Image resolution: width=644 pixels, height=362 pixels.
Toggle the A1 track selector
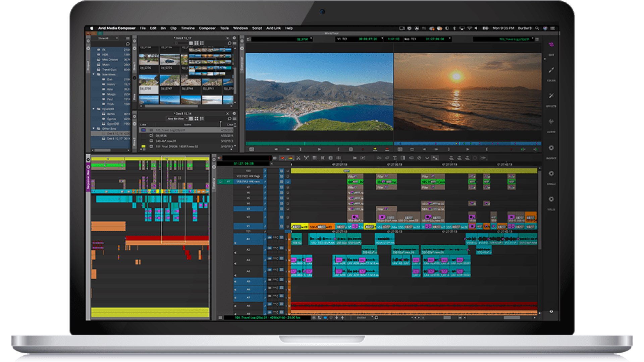point(248,239)
